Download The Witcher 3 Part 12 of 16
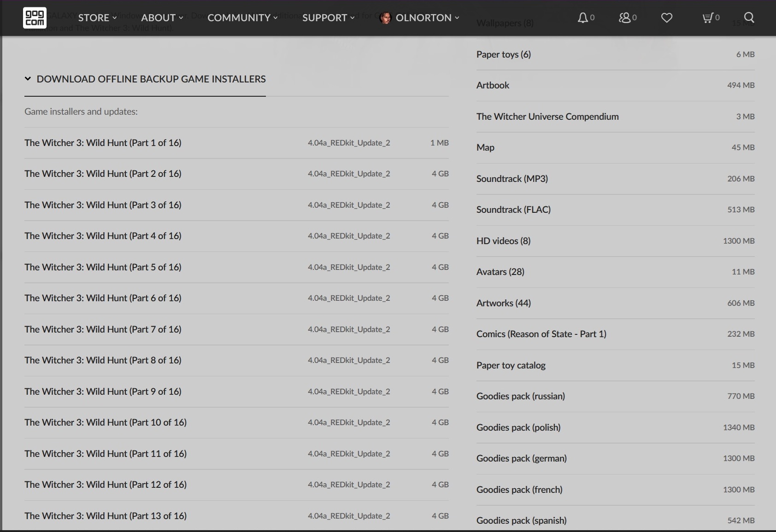 coord(236,485)
